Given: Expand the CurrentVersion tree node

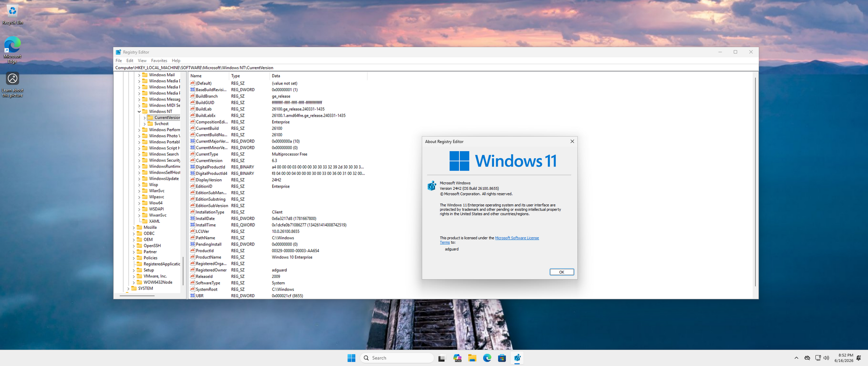Looking at the screenshot, I should tap(144, 118).
